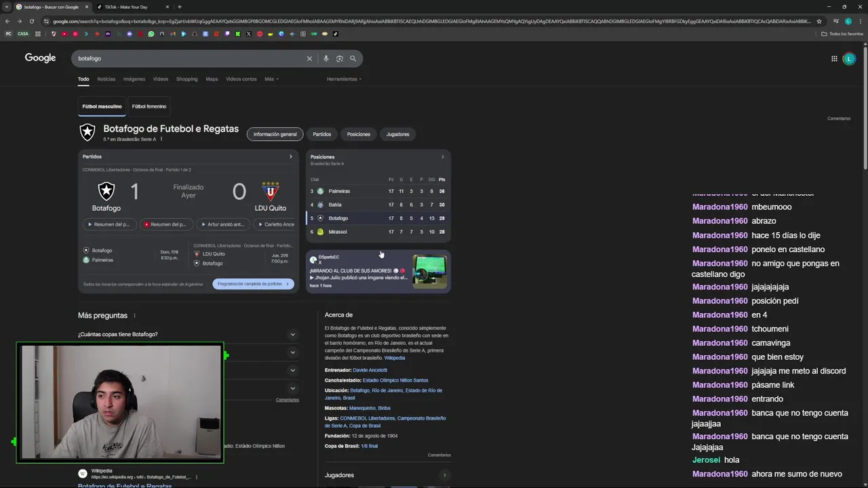Open the WhatsApp bookmark icon
This screenshot has height=488, width=868.
[x=151, y=34]
